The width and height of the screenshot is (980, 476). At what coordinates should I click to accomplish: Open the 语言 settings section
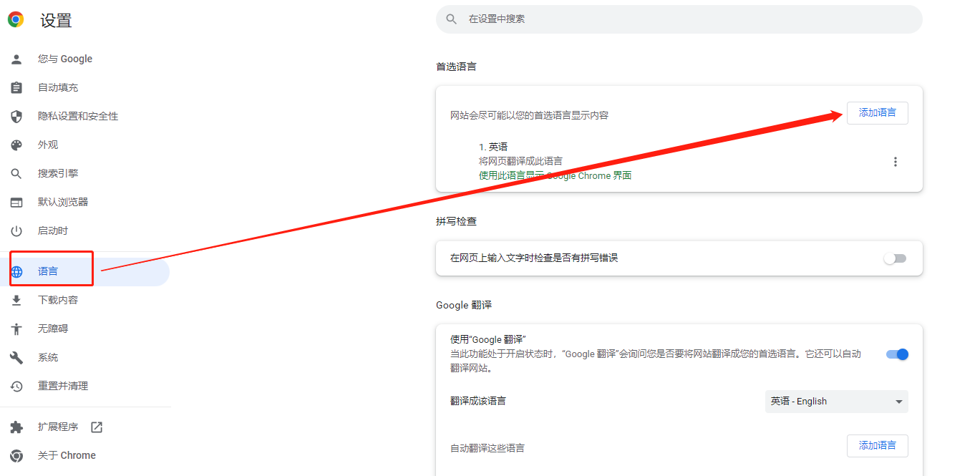pyautogui.click(x=84, y=272)
